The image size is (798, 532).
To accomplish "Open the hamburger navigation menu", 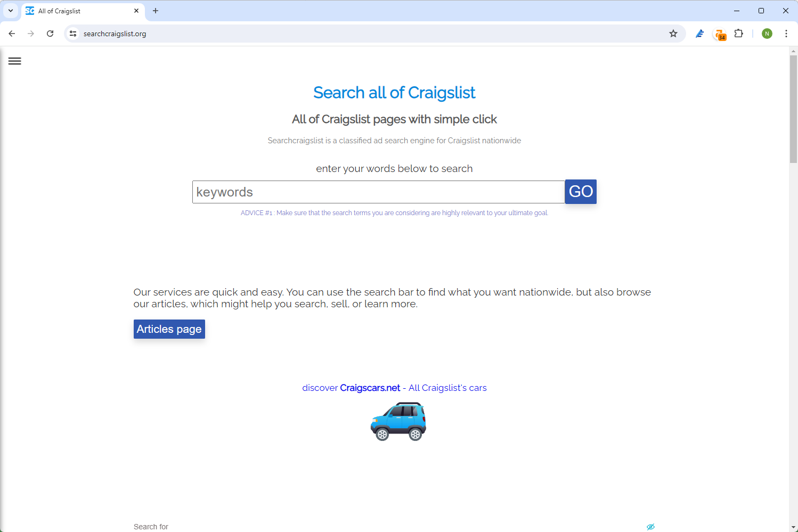I will point(14,61).
